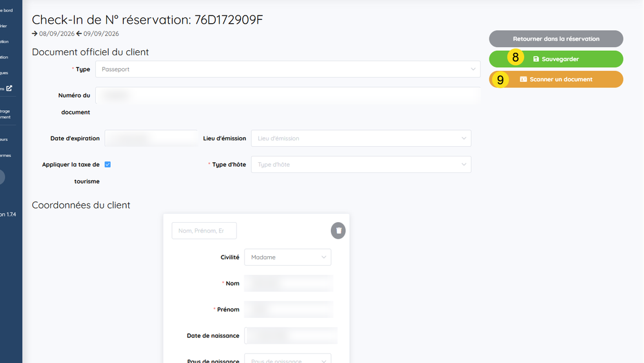This screenshot has width=644, height=363.
Task: Click the Coordonnées du client heading
Action: click(81, 205)
